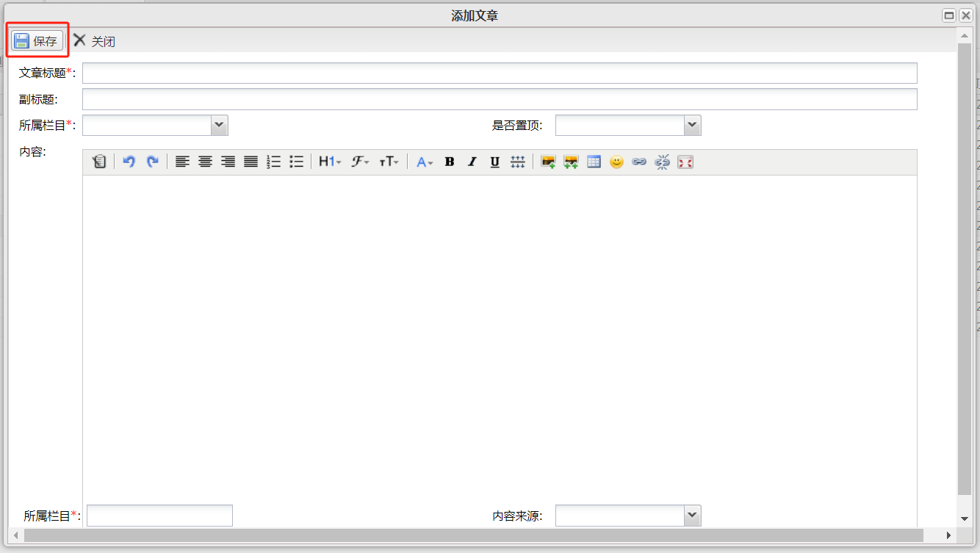
Task: Toggle bold formatting in editor
Action: tap(450, 162)
